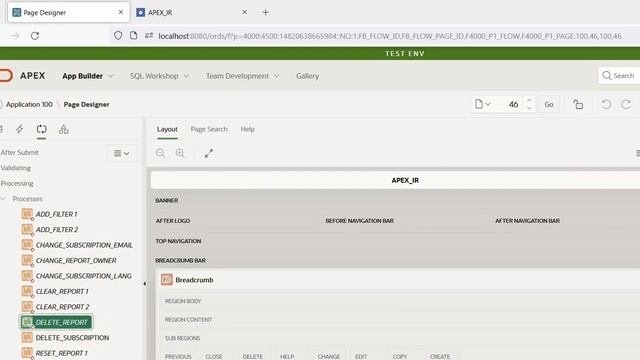
Task: Open site shield security info
Action: [118, 36]
